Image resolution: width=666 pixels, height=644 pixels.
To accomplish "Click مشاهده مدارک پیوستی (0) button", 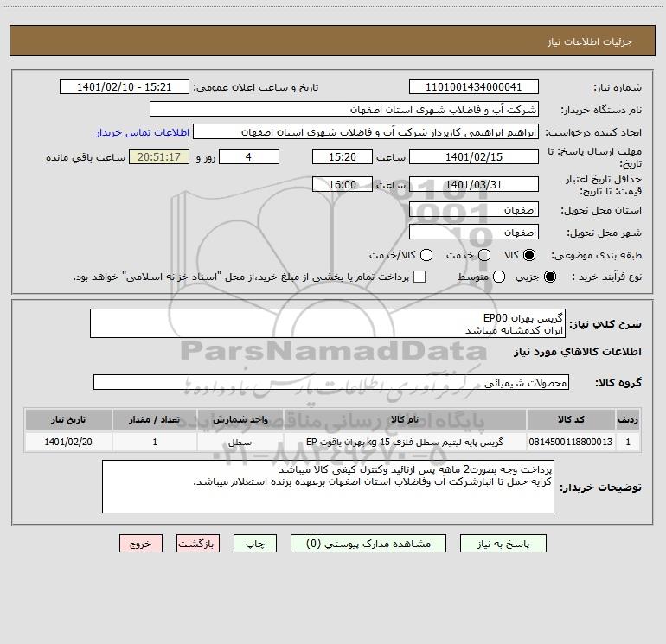I will point(368,544).
